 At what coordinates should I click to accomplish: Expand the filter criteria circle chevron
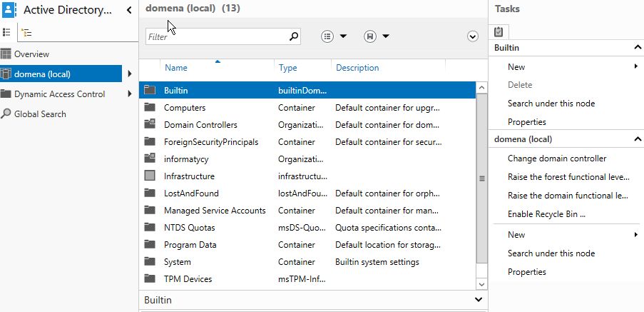click(x=473, y=36)
